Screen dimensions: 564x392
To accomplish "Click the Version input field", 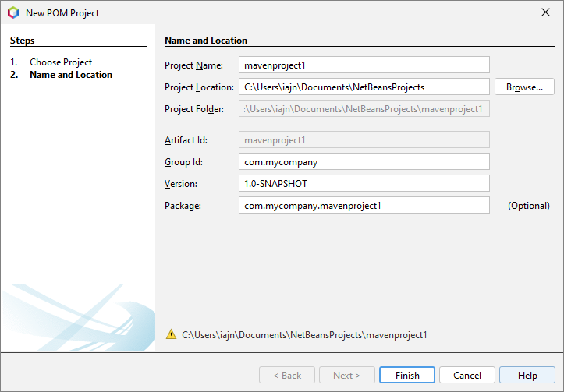I will tap(364, 183).
